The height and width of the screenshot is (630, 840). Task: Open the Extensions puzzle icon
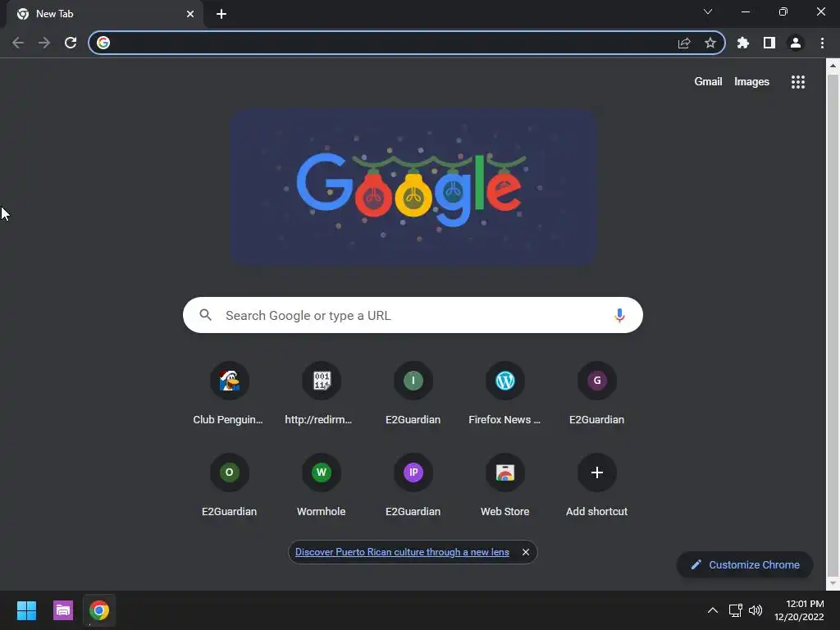(743, 43)
